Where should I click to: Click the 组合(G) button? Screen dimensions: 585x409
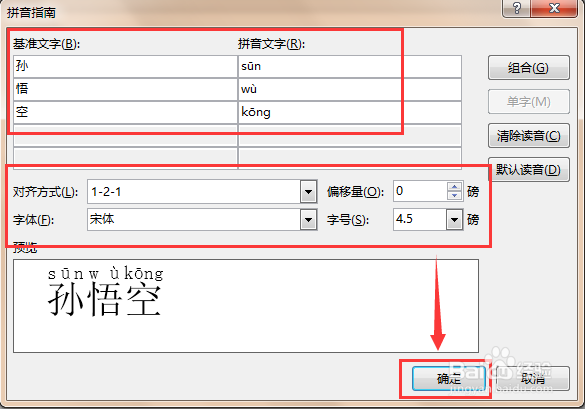(x=529, y=68)
